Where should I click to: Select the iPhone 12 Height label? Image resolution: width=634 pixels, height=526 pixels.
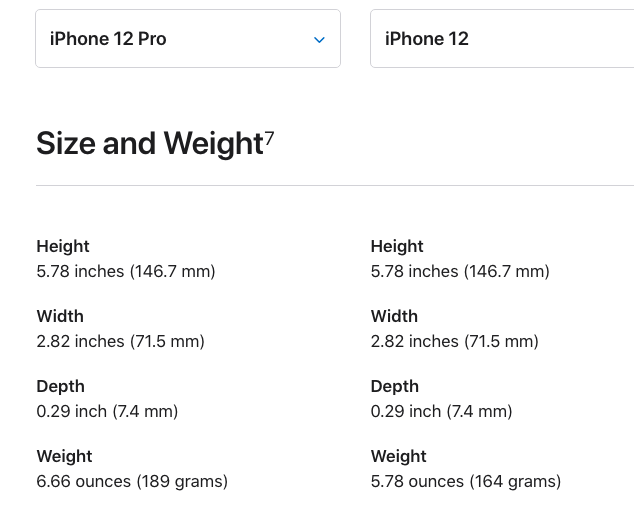[x=397, y=246]
